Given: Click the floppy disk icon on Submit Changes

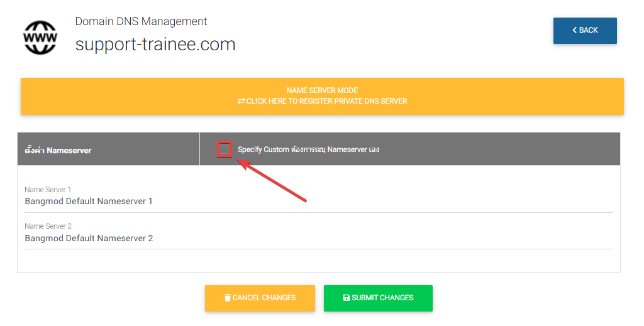Looking at the screenshot, I should click(x=346, y=298).
